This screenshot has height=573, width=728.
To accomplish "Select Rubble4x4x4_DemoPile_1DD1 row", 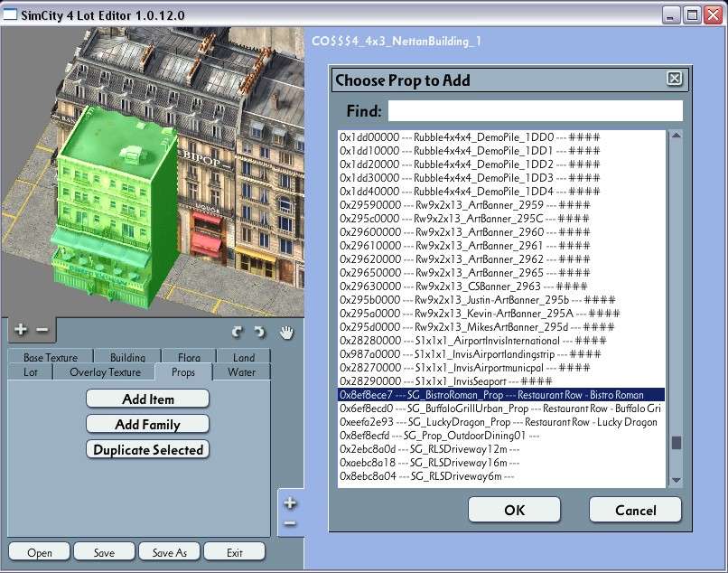I will point(501,151).
